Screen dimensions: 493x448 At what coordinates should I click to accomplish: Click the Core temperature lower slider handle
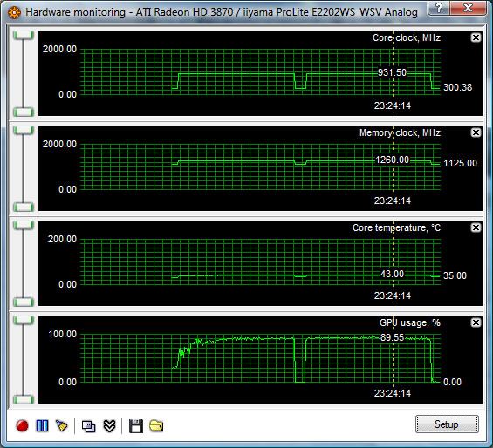pyautogui.click(x=24, y=302)
